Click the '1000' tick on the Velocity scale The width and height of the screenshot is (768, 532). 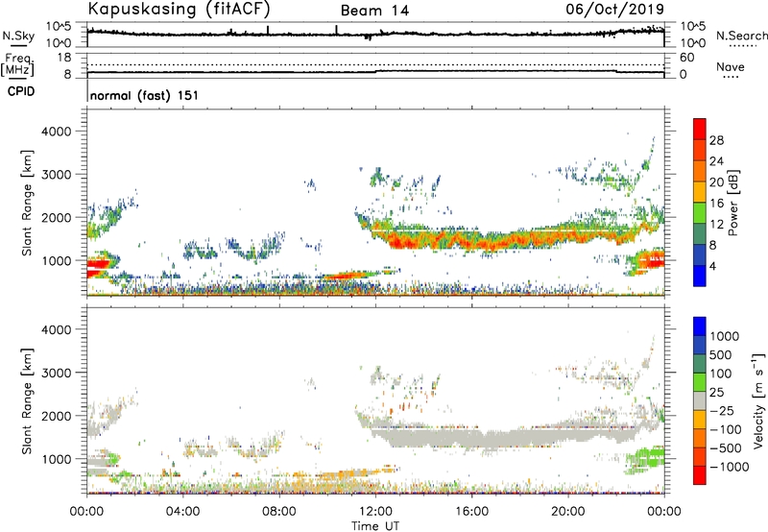pos(725,336)
